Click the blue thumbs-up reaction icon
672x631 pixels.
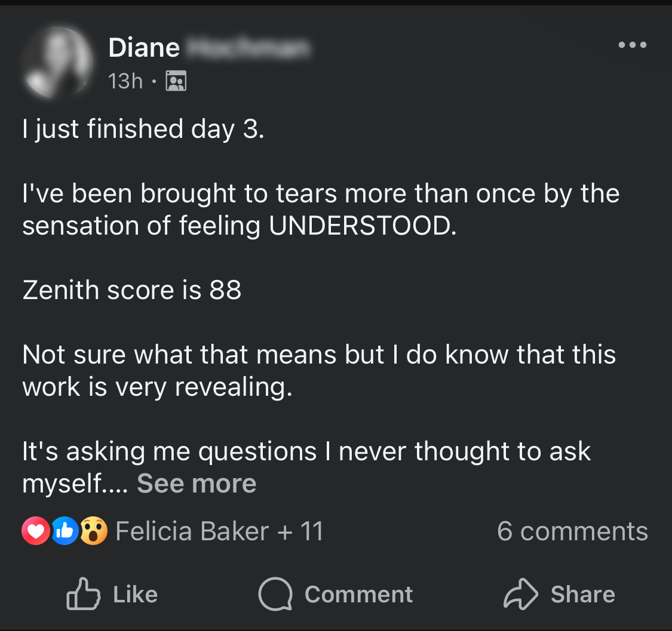[65, 531]
